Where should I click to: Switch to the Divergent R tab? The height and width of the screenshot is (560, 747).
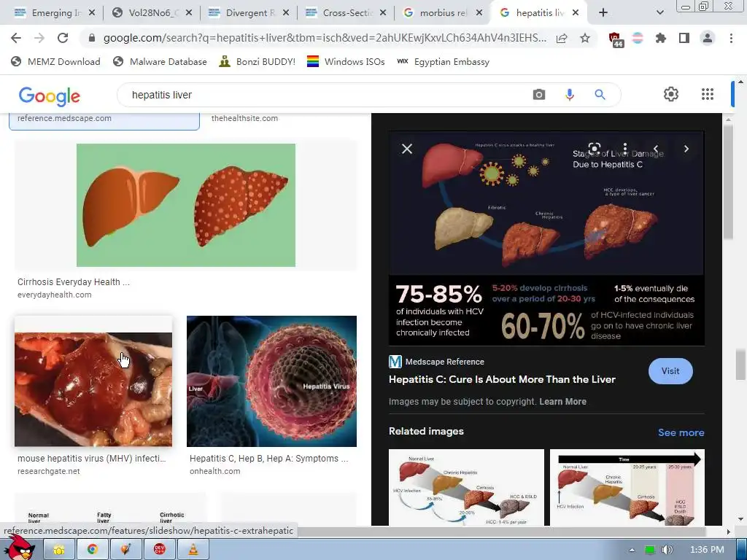coord(248,13)
